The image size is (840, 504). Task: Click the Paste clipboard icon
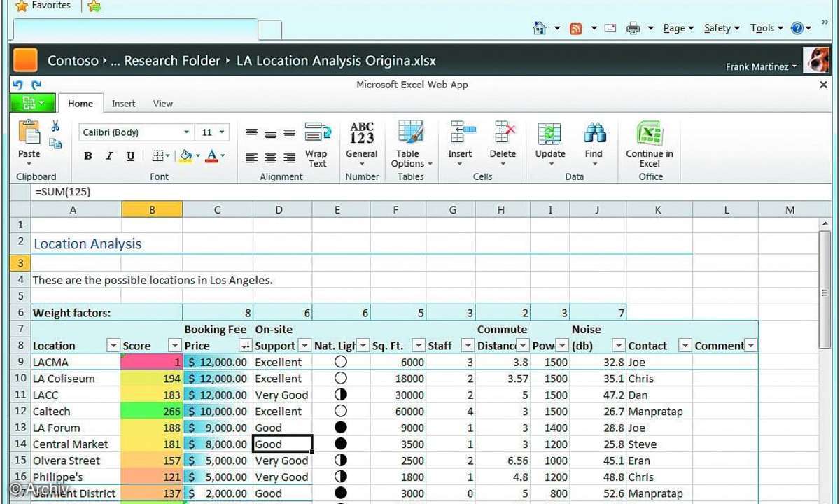click(29, 133)
